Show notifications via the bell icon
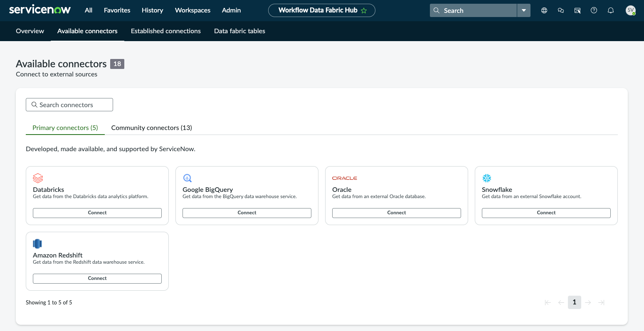Screen dimensions: 644x331 tap(611, 10)
